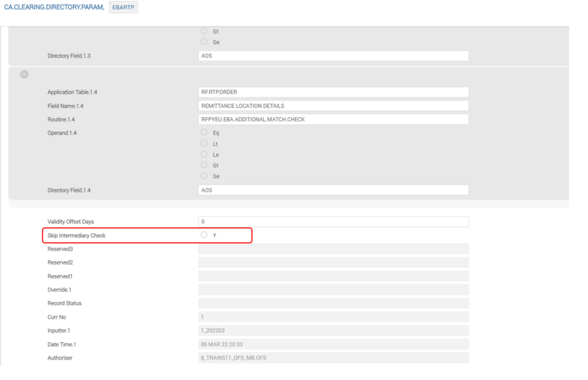Click the Inputter.1 value field
The height and width of the screenshot is (380, 588).
(x=333, y=330)
